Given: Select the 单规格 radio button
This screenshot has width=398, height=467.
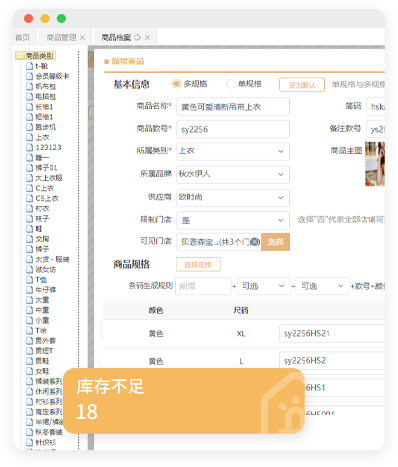Looking at the screenshot, I should [230, 84].
